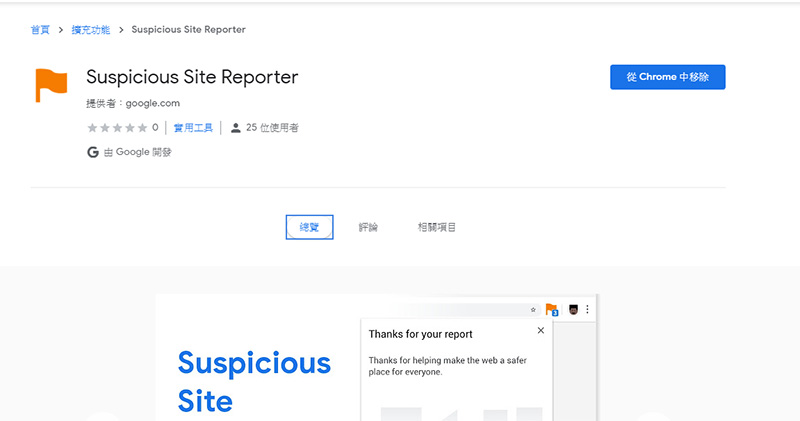Click the orange flag extension logo
This screenshot has width=800, height=421.
51,85
